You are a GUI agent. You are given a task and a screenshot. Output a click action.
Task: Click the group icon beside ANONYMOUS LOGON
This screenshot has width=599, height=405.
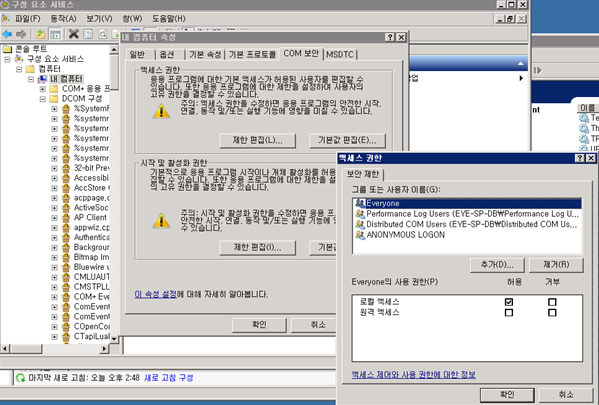click(360, 235)
